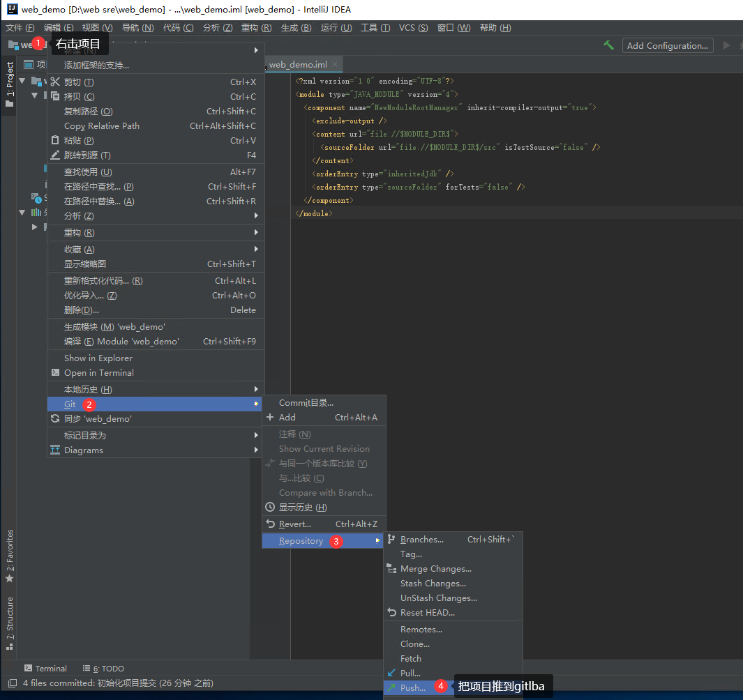Select 重新格式化代码... (R) entry
This screenshot has width=743, height=700.
point(156,281)
